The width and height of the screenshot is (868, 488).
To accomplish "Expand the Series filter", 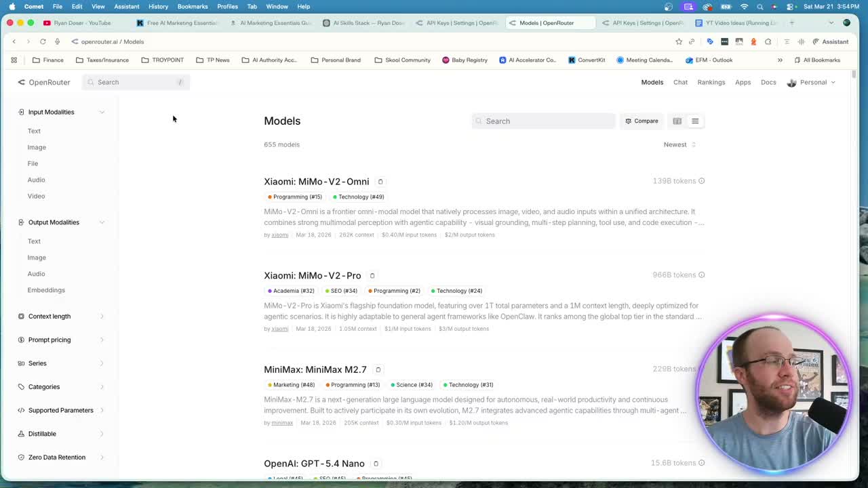I will pyautogui.click(x=61, y=363).
